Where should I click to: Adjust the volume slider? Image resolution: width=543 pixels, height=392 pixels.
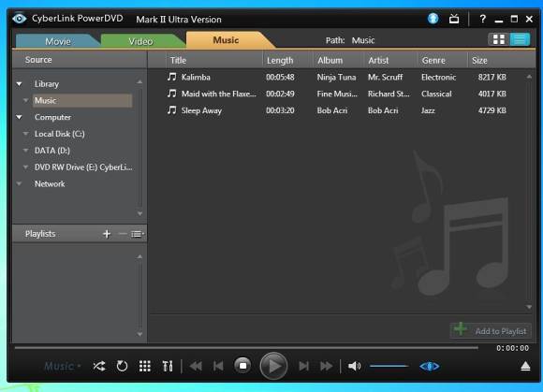pyautogui.click(x=389, y=366)
